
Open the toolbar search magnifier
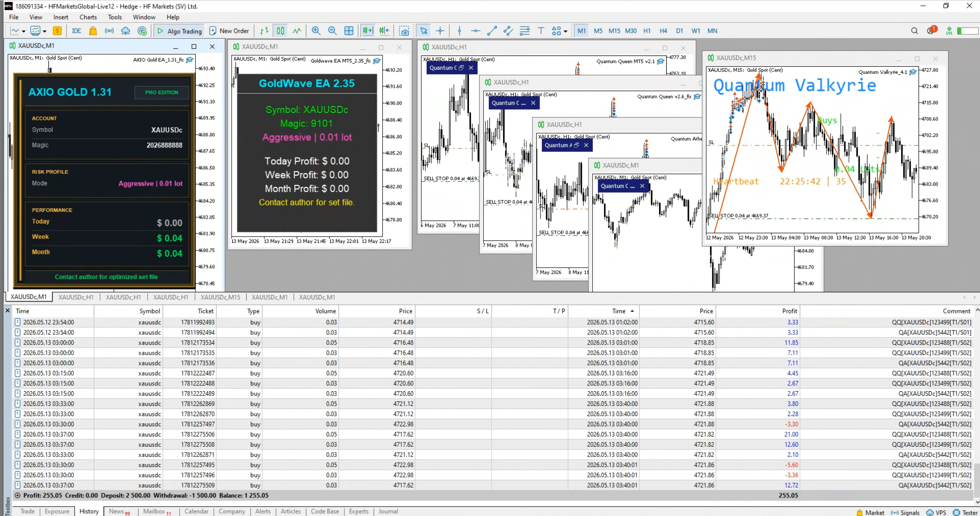click(914, 31)
